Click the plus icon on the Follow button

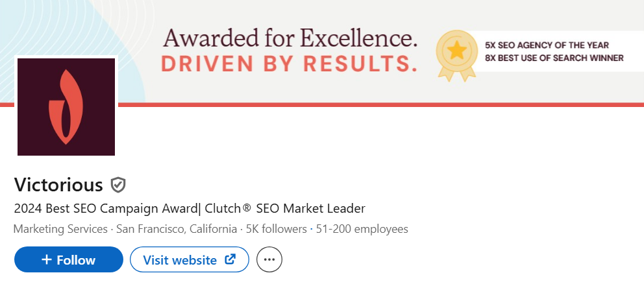[x=46, y=260]
